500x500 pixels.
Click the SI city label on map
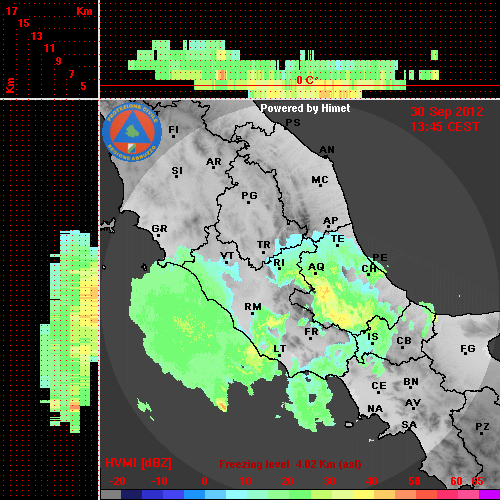(x=177, y=171)
